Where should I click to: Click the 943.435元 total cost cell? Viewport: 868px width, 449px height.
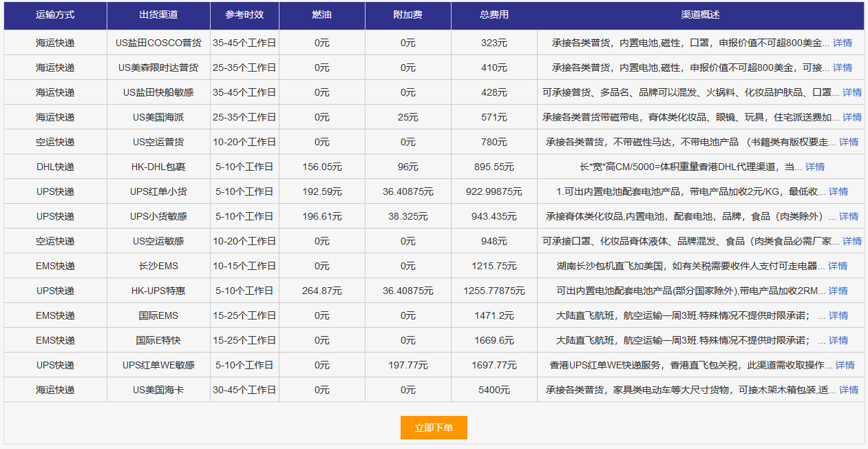[494, 216]
